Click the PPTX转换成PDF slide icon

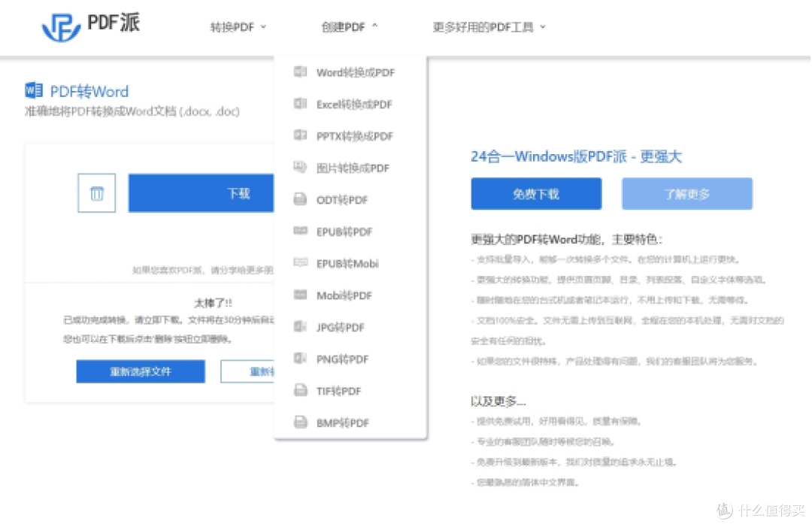(x=300, y=135)
